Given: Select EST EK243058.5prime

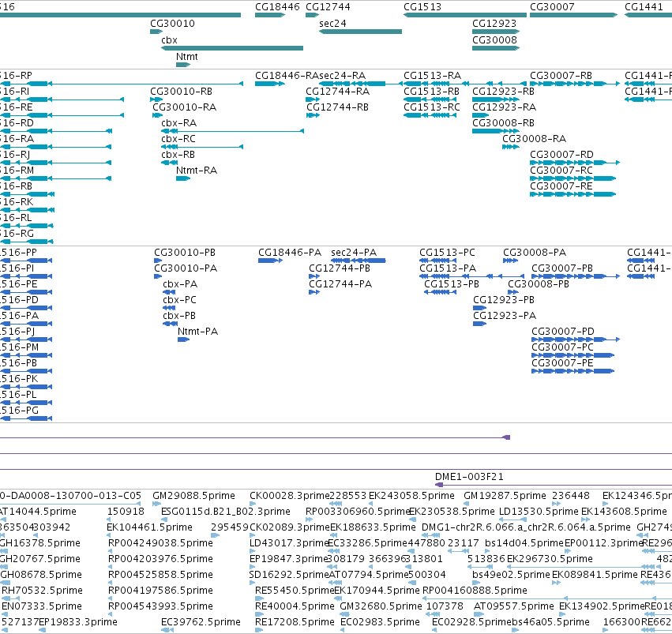Looking at the screenshot, I should pyautogui.click(x=411, y=496).
